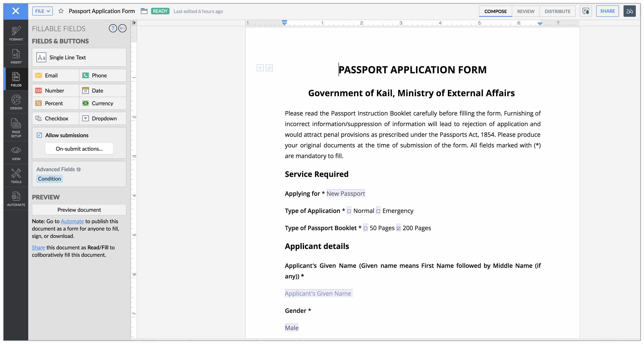644x344 pixels.
Task: Click the Service Required heading
Action: pyautogui.click(x=316, y=174)
